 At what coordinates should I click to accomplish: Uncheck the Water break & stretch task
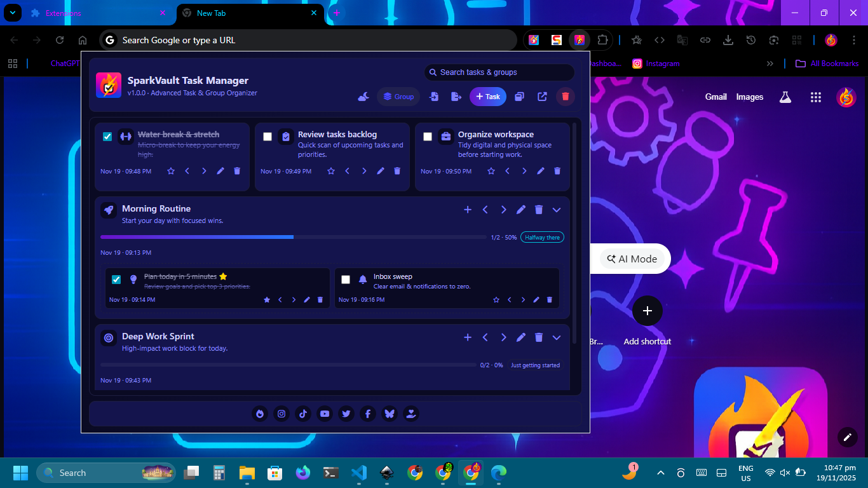click(x=107, y=137)
